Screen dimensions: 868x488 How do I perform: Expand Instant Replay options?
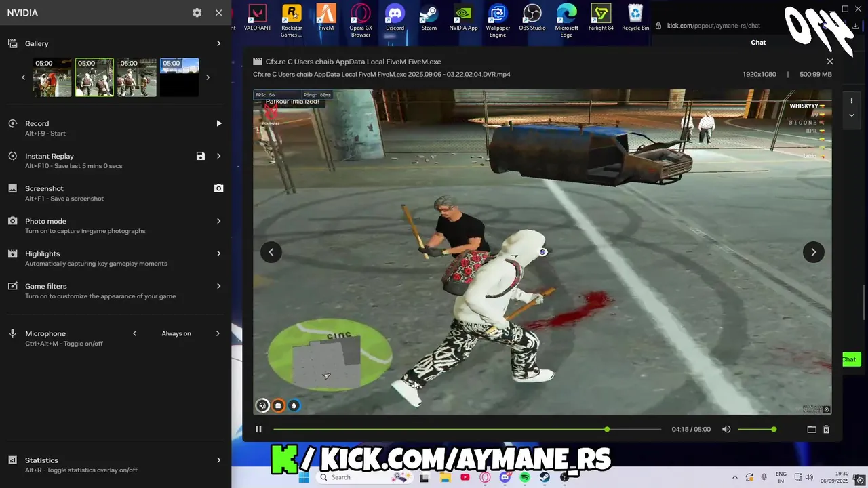[x=218, y=156]
